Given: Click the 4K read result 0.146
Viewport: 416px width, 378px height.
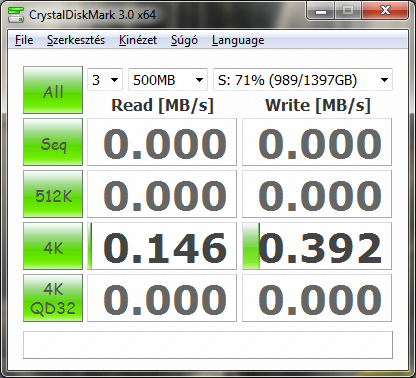Looking at the screenshot, I should [x=162, y=246].
